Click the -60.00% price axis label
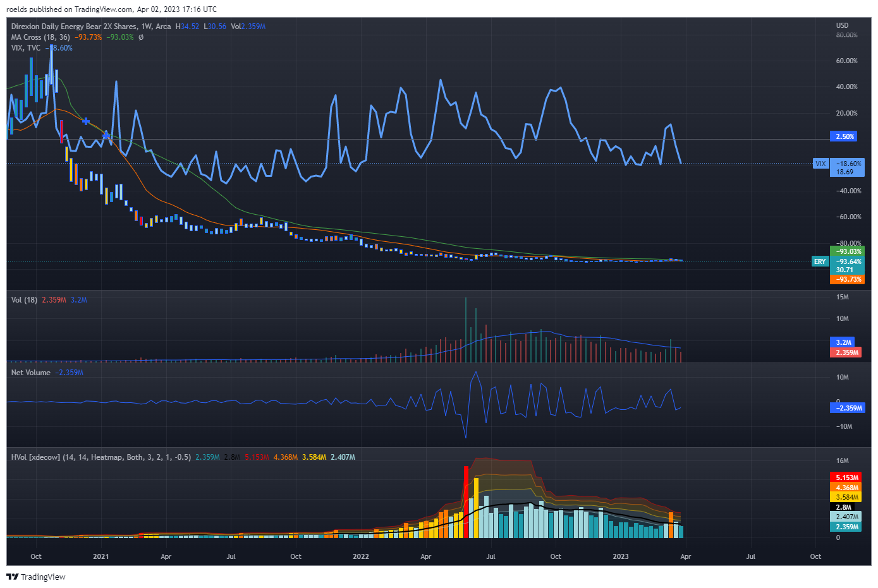878x588 pixels. pyautogui.click(x=848, y=217)
